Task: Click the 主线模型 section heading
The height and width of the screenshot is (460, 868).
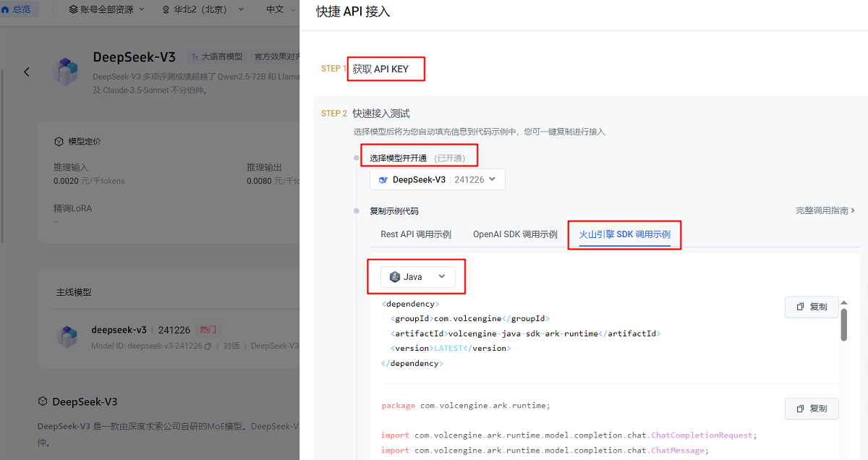Action: point(74,292)
